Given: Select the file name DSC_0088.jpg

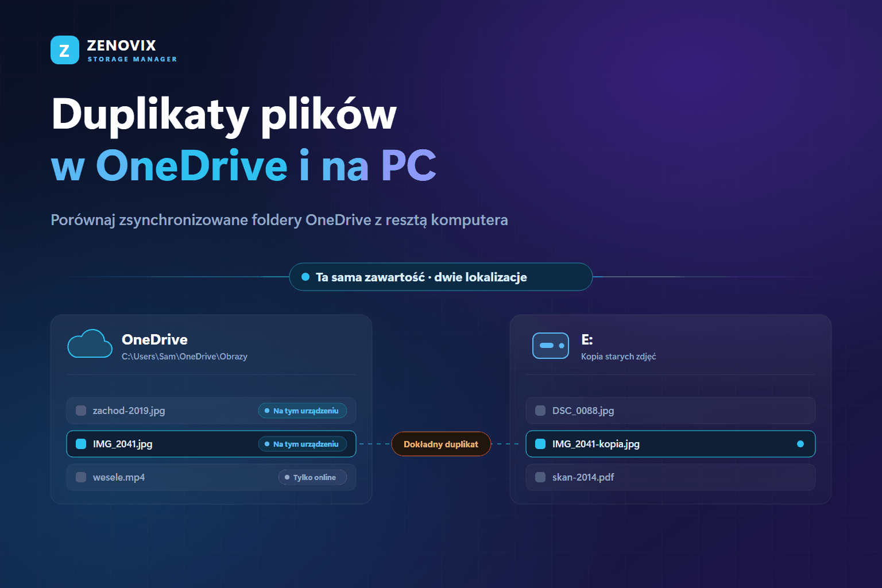Looking at the screenshot, I should (583, 411).
